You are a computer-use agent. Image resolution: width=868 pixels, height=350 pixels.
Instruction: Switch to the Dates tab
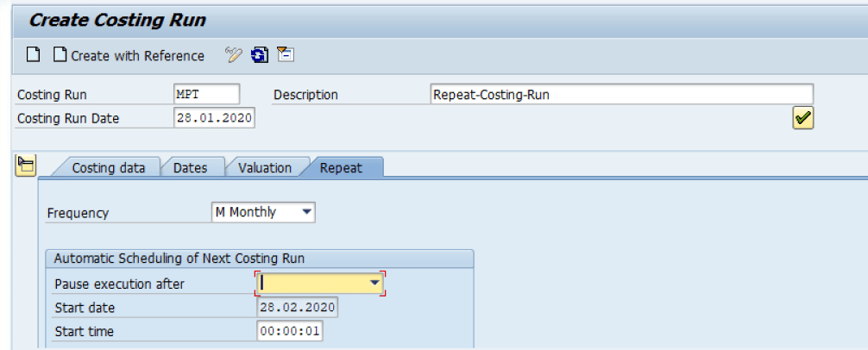(x=190, y=168)
